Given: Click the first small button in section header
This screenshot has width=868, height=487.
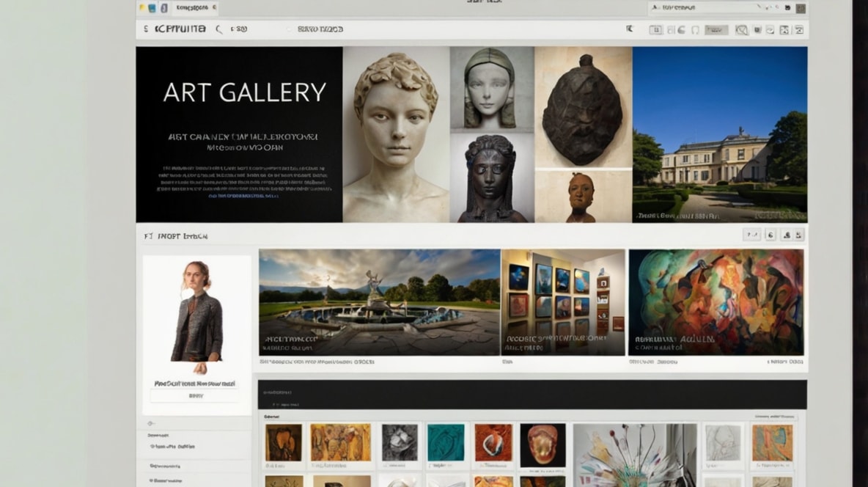Looking at the screenshot, I should [x=751, y=235].
